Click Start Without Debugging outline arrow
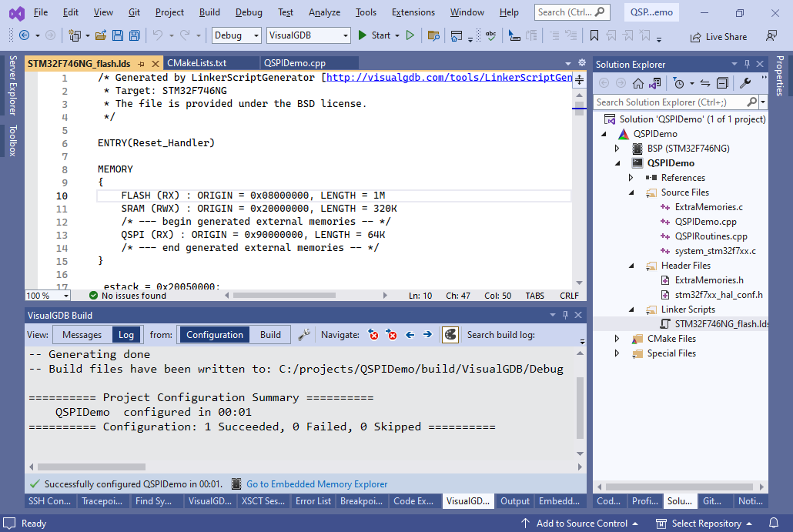 pos(410,35)
